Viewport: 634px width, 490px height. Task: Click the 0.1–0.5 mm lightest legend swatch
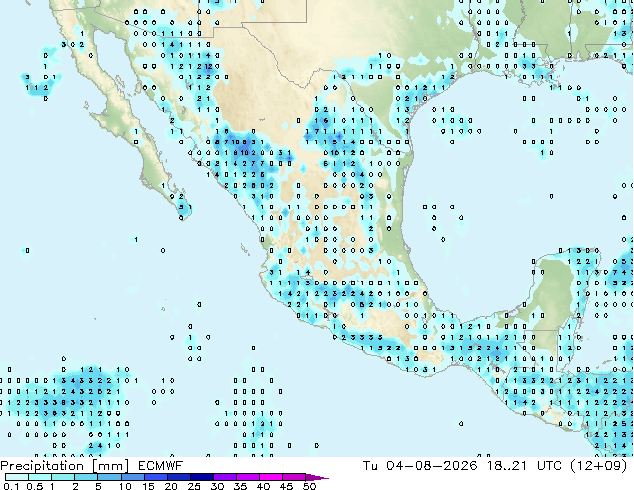click(x=17, y=477)
